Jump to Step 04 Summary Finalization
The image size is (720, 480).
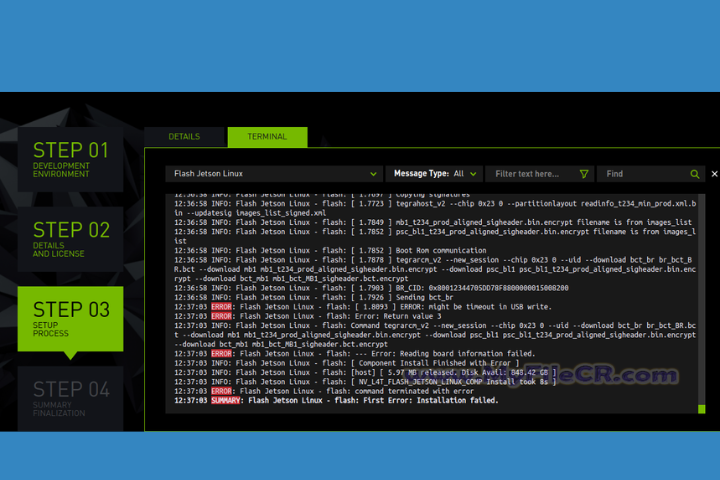(70, 396)
